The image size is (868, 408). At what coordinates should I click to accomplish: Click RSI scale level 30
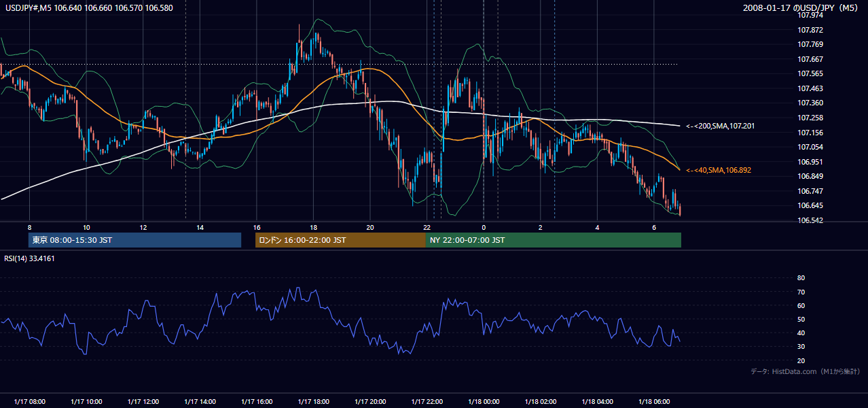pyautogui.click(x=801, y=347)
